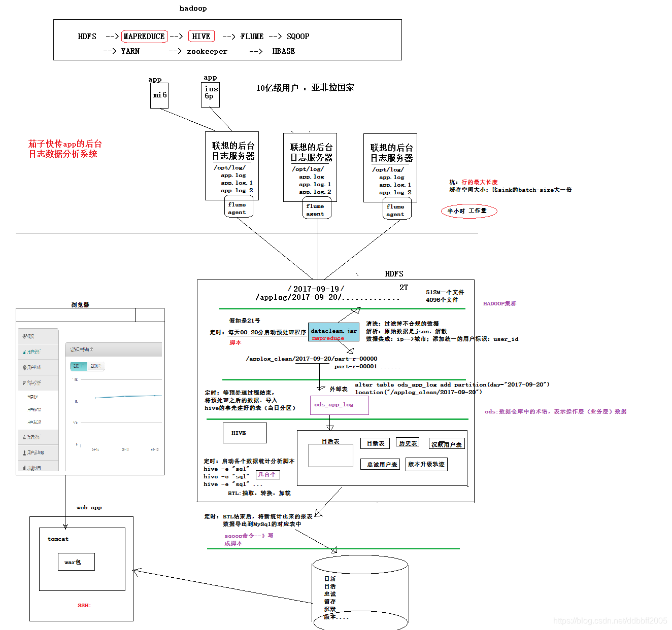The height and width of the screenshot is (630, 672).
Task: Click the location("/applog_clean/2017-09-20") line
Action: [418, 392]
